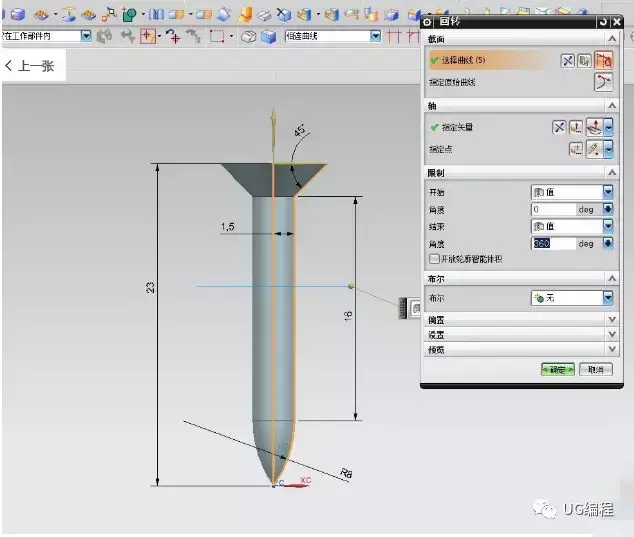The image size is (634, 537).
Task: Collapse the 截面 section
Action: 612,39
